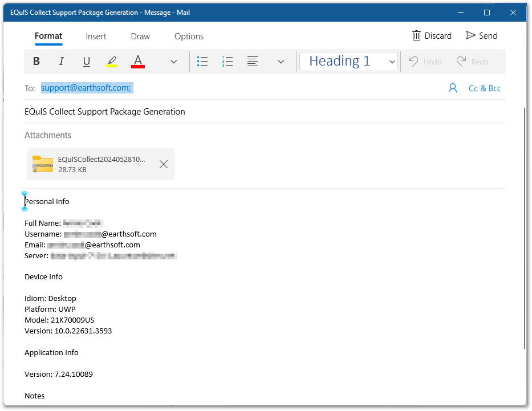Open the font color tool
532x411 pixels.
click(137, 61)
